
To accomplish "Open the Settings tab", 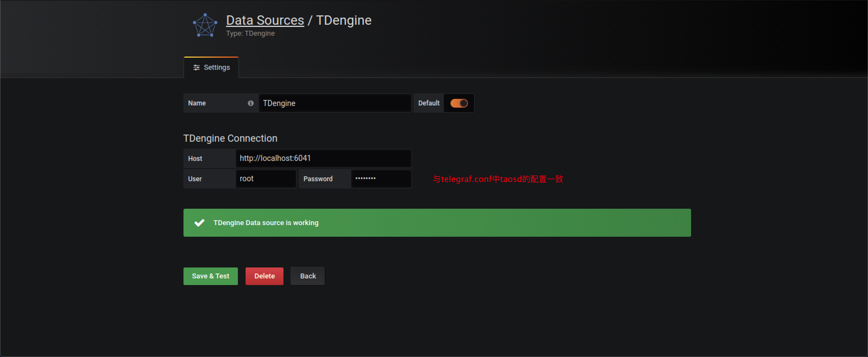I will tap(211, 67).
